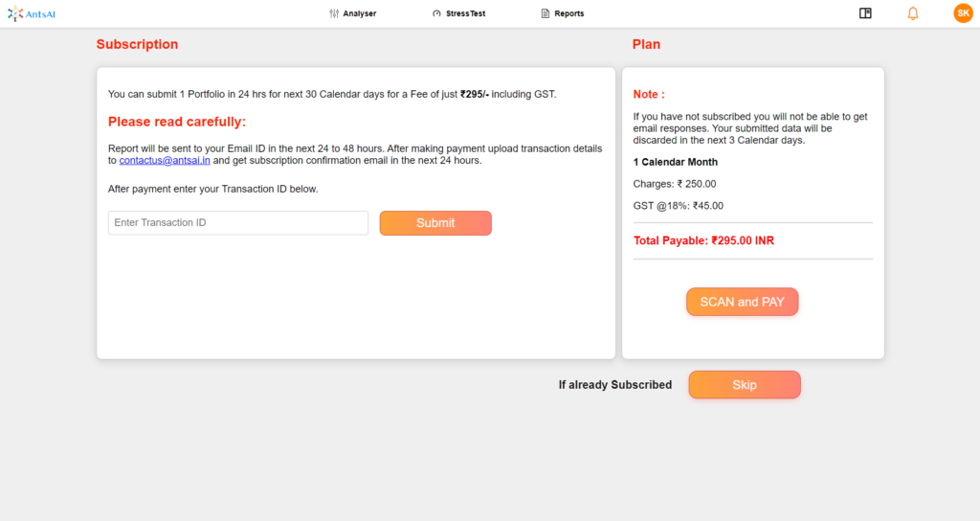Click the Subscription heading
Image resolution: width=980 pixels, height=521 pixels.
click(x=138, y=44)
